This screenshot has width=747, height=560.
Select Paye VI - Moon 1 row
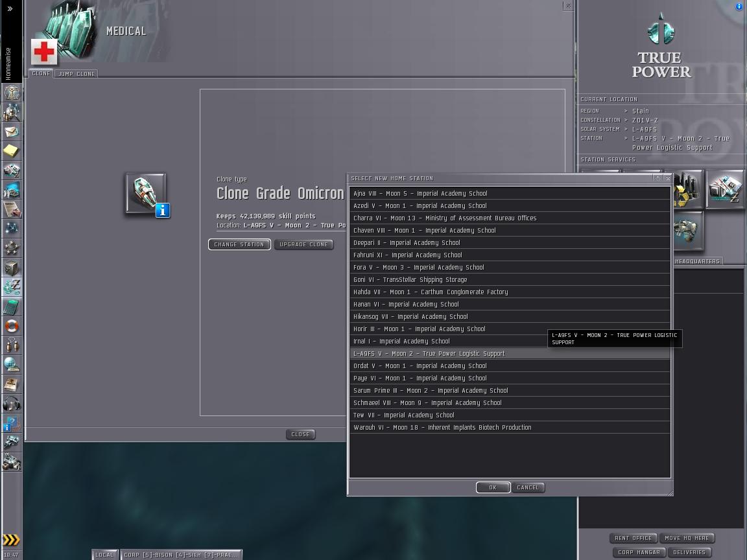tap(510, 379)
